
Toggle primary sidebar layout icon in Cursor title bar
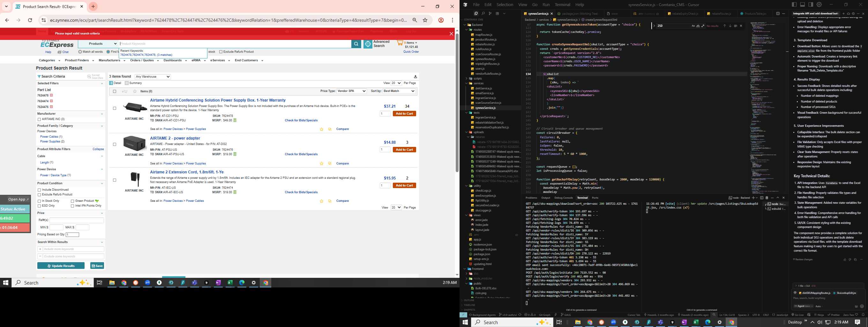(794, 4)
